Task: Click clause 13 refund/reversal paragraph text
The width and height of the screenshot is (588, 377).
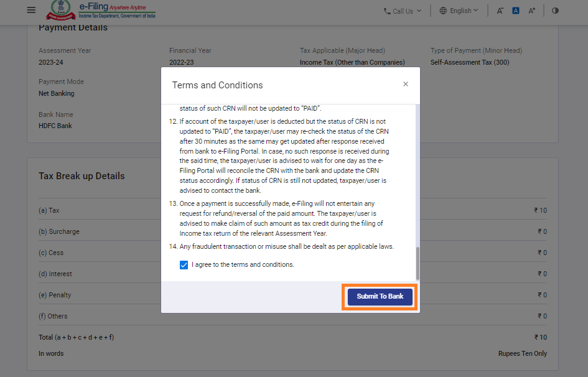Action: point(281,218)
